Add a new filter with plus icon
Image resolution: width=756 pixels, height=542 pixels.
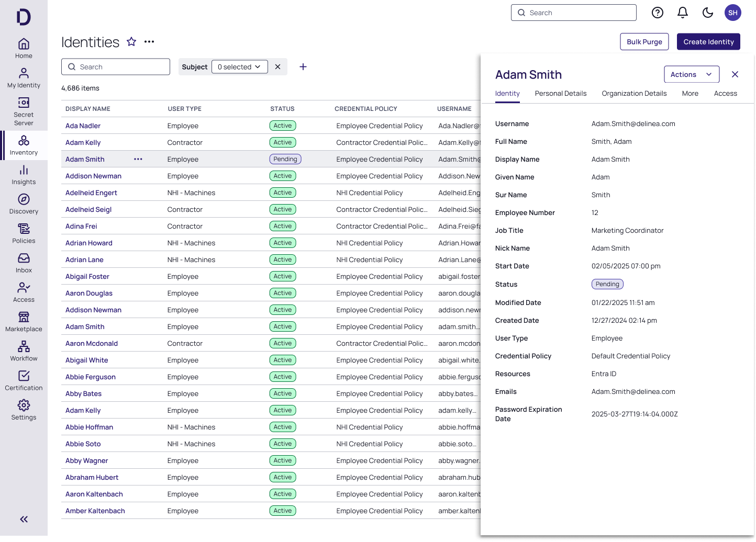(303, 67)
